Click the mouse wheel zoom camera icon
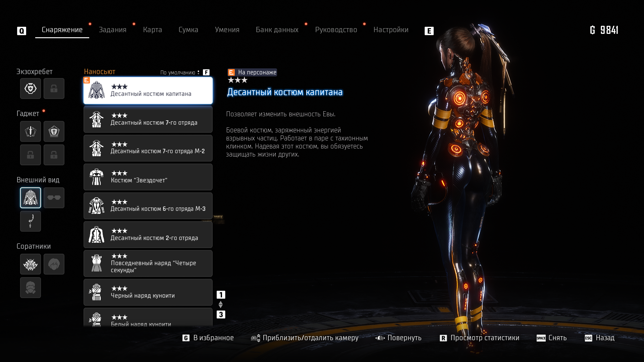The height and width of the screenshot is (362, 644). click(256, 338)
